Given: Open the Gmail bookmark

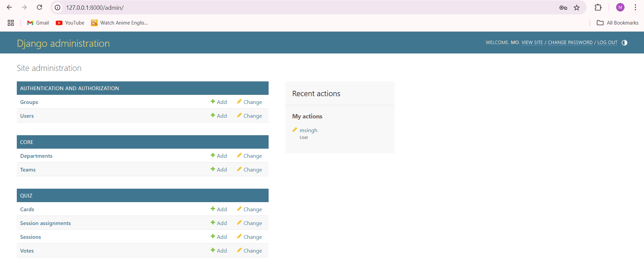Looking at the screenshot, I should pos(38,23).
